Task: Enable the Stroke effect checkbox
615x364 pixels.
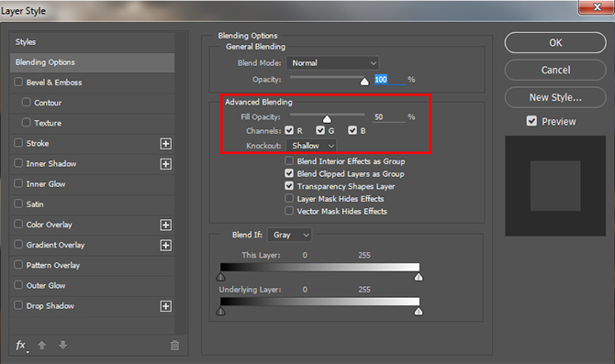Action: click(x=18, y=143)
